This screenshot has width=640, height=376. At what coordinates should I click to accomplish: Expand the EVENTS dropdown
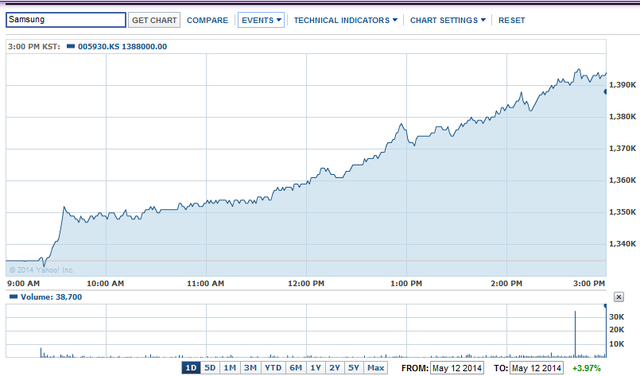coord(261,20)
